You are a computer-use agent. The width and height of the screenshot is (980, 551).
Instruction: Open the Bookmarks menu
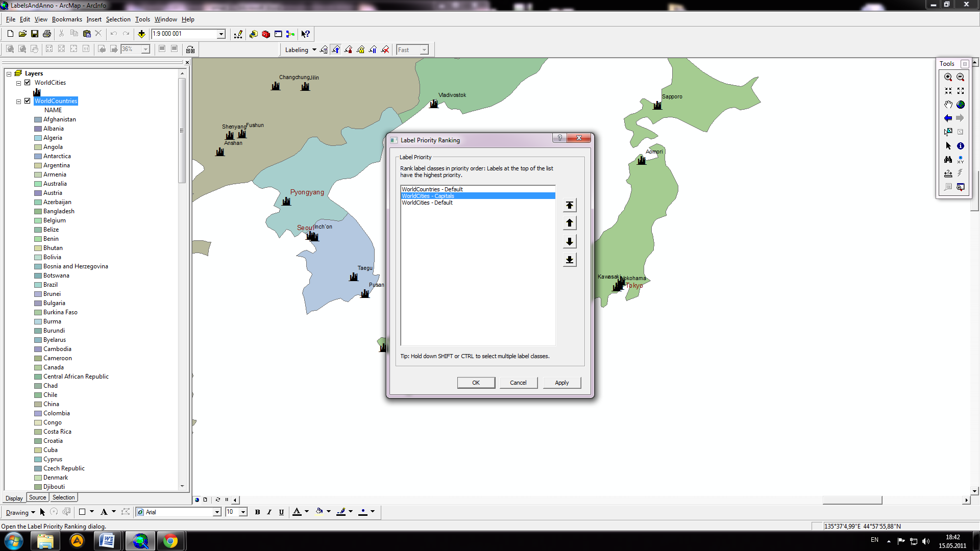(67, 19)
